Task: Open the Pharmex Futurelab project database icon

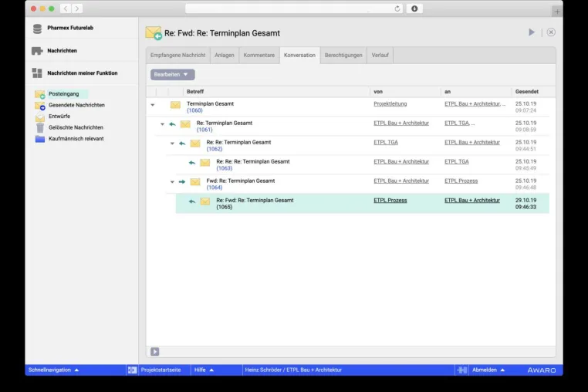Action: 38,29
